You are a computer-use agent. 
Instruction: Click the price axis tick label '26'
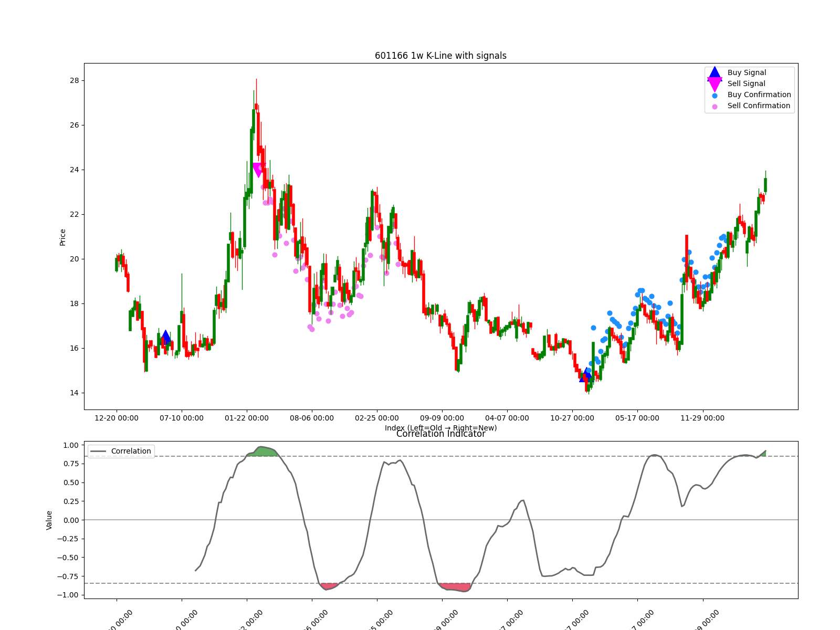(x=74, y=125)
